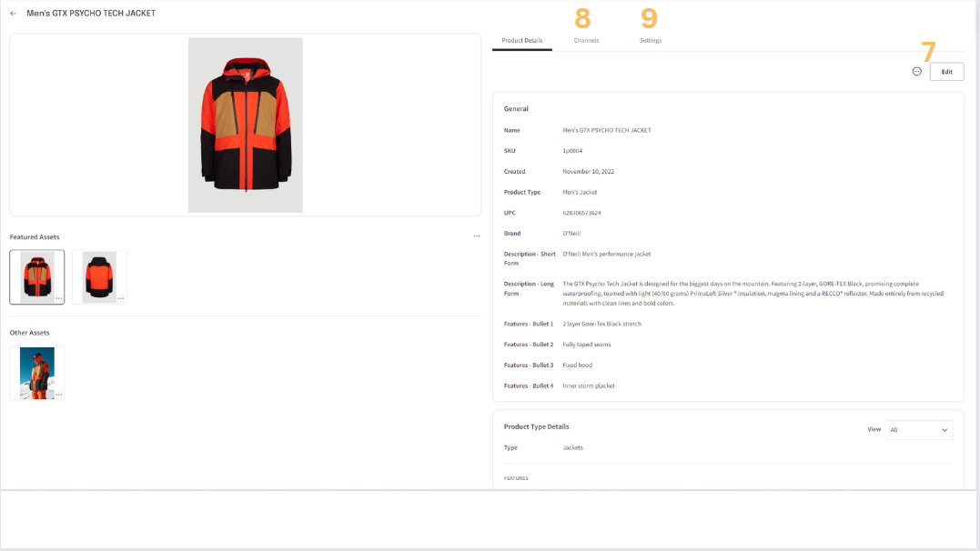The width and height of the screenshot is (980, 551).
Task: Open the Featured Assets three-dot menu
Action: click(x=477, y=236)
